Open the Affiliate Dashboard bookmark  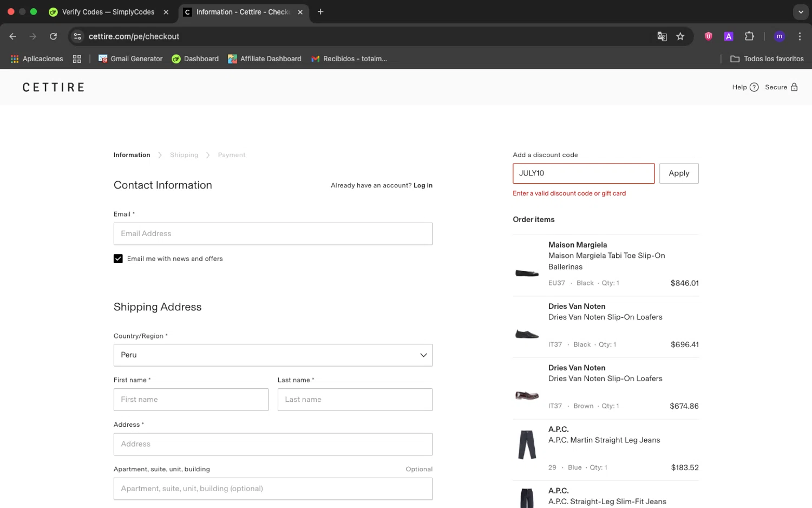[265, 58]
